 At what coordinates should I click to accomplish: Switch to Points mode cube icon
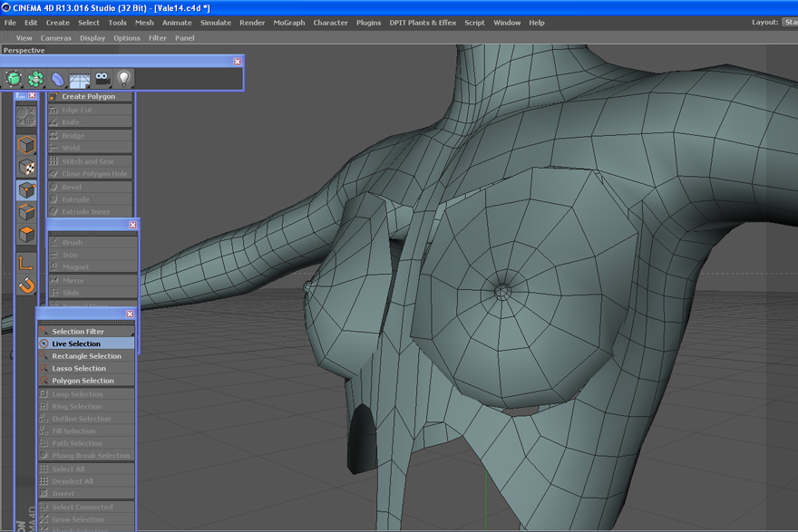[26, 189]
